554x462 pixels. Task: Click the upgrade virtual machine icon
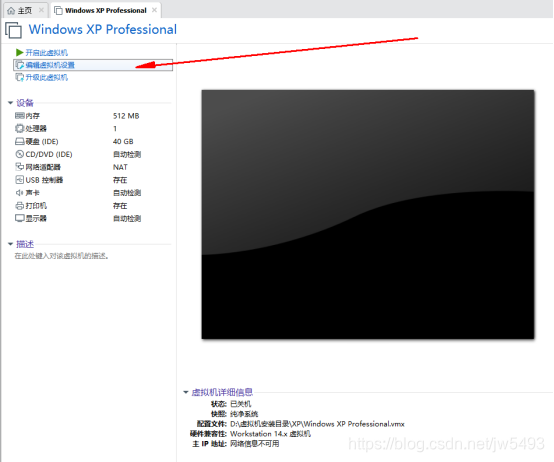[20, 77]
